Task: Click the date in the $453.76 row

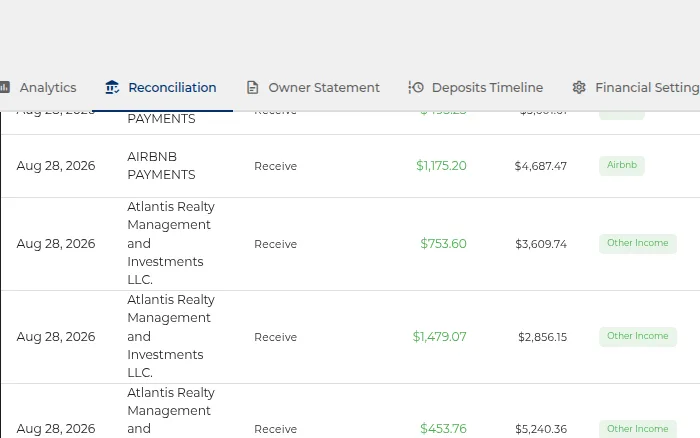Action: pyautogui.click(x=56, y=429)
